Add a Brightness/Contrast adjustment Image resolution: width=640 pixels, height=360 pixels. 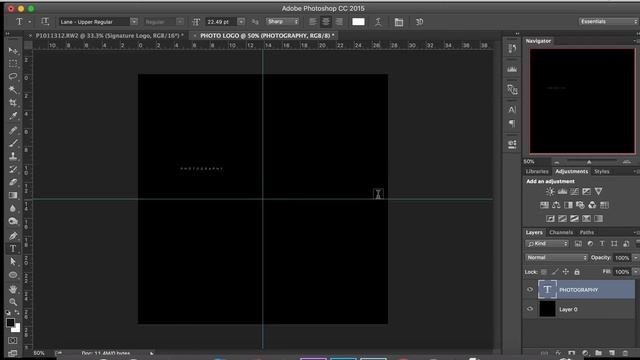[x=550, y=191]
